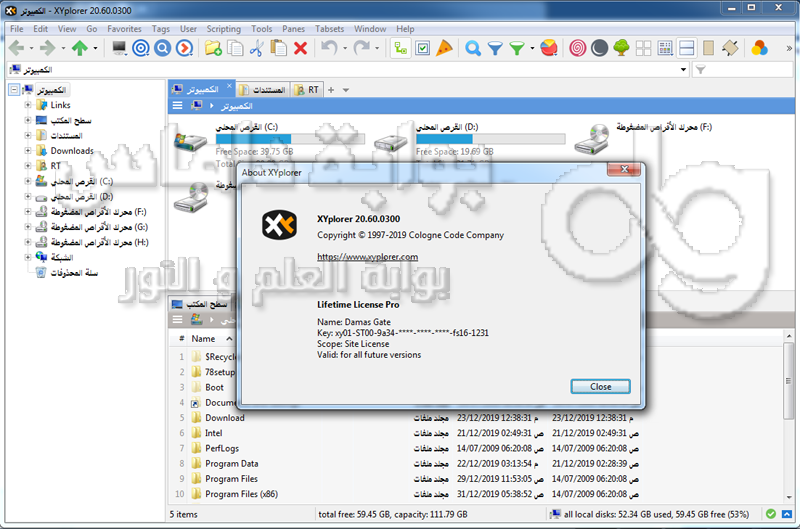Screen dimensions: 800x529
Task: Click the Downloads folder in tree
Action: pyautogui.click(x=72, y=150)
